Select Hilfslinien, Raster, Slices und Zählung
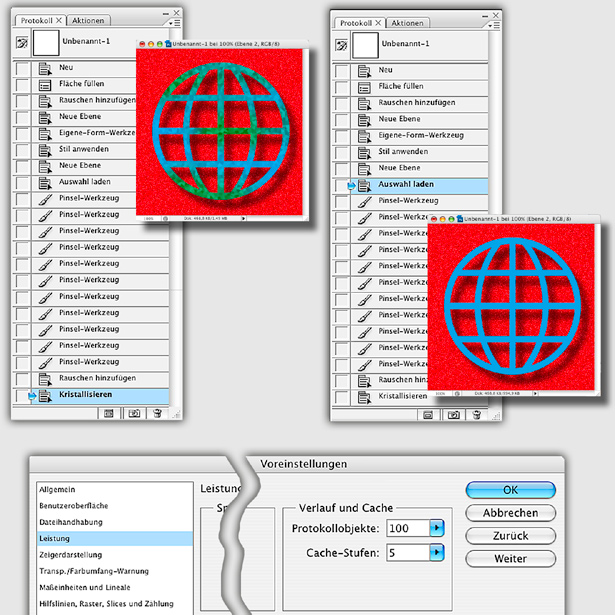This screenshot has height=615, width=615. coord(115,604)
